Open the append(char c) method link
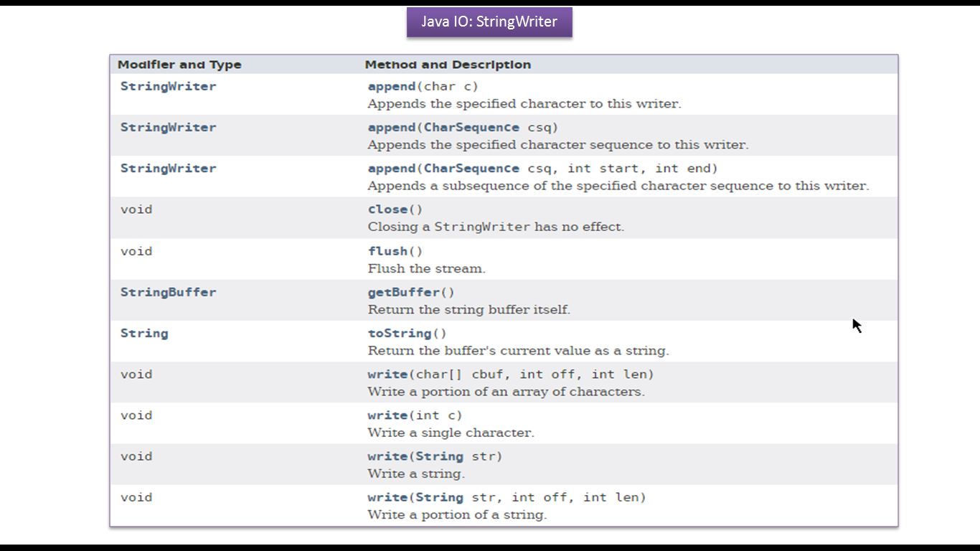This screenshot has height=551, width=980. pos(392,86)
